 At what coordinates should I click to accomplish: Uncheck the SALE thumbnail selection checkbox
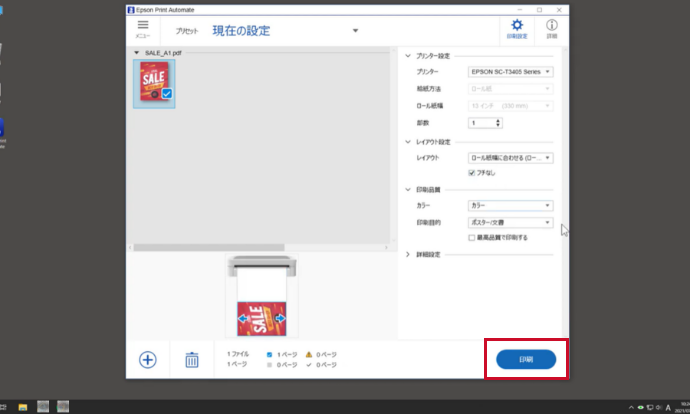click(x=167, y=94)
